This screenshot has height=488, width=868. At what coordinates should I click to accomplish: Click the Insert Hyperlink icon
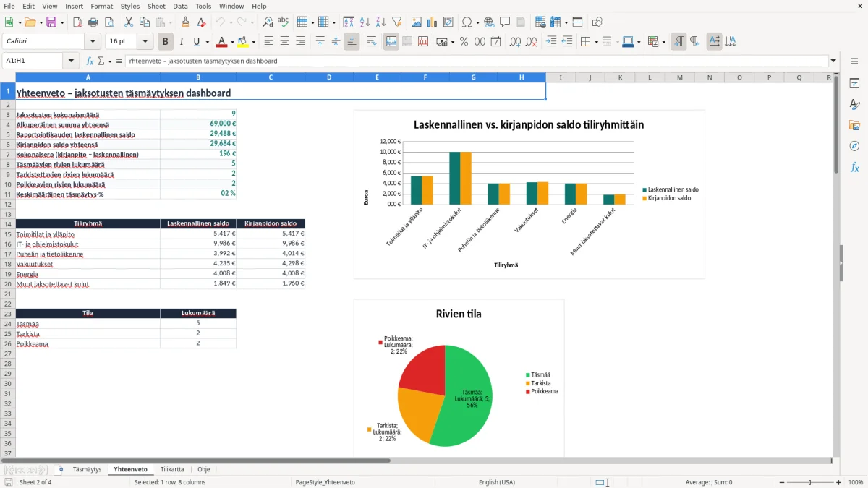[489, 22]
